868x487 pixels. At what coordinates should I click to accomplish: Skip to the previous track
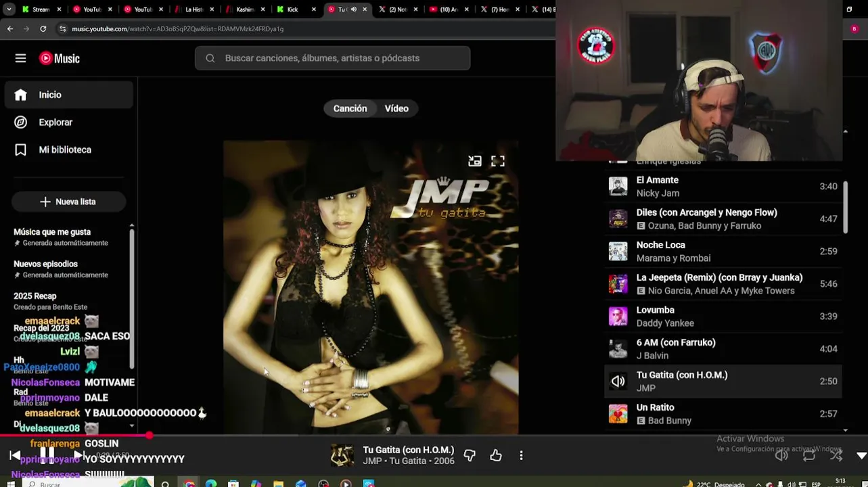click(x=15, y=455)
